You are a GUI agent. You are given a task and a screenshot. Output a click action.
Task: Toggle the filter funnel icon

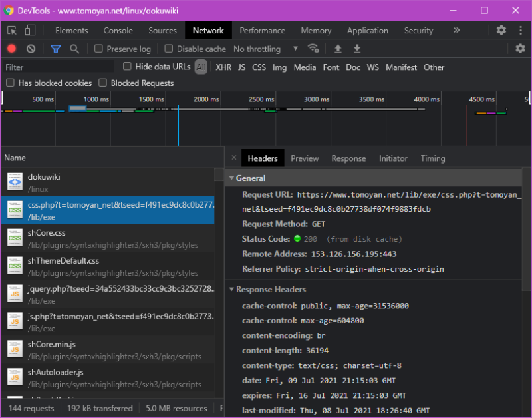(x=56, y=49)
